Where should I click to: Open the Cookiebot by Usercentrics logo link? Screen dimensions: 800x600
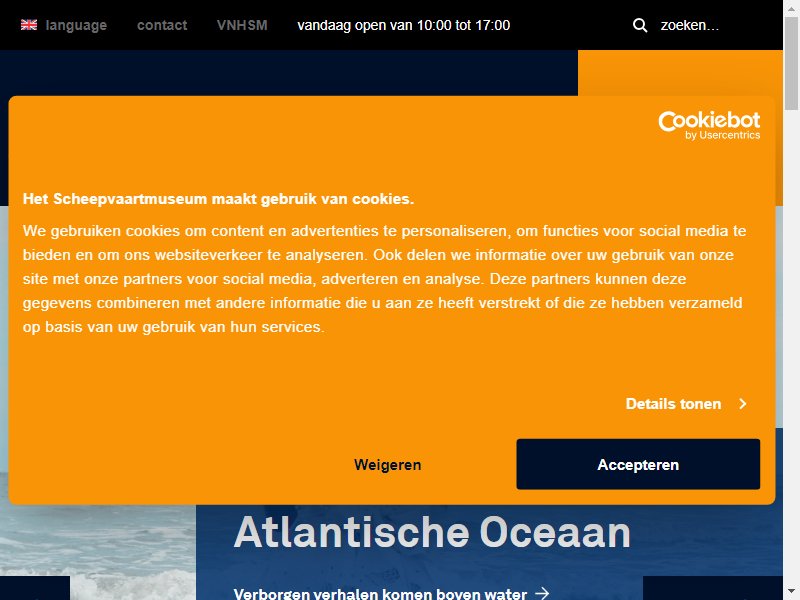point(709,125)
